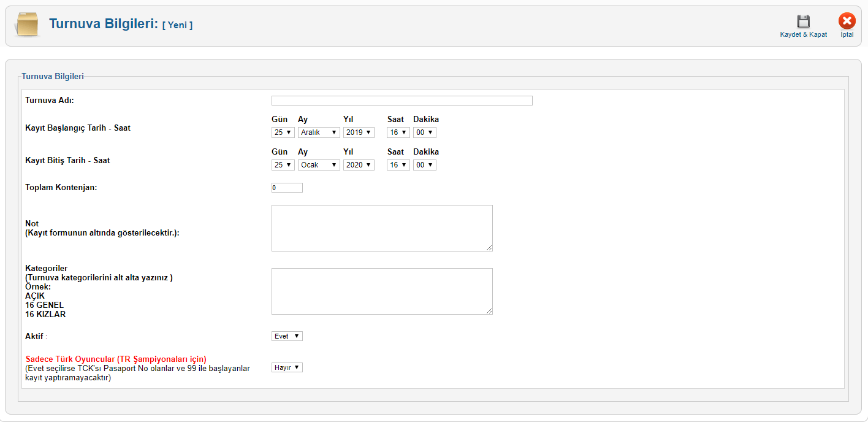Open the start Dakika minute dropdown
This screenshot has width=868, height=422.
click(x=424, y=132)
